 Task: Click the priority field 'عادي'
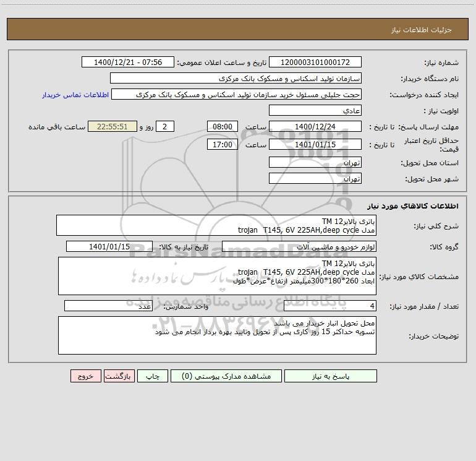point(315,110)
